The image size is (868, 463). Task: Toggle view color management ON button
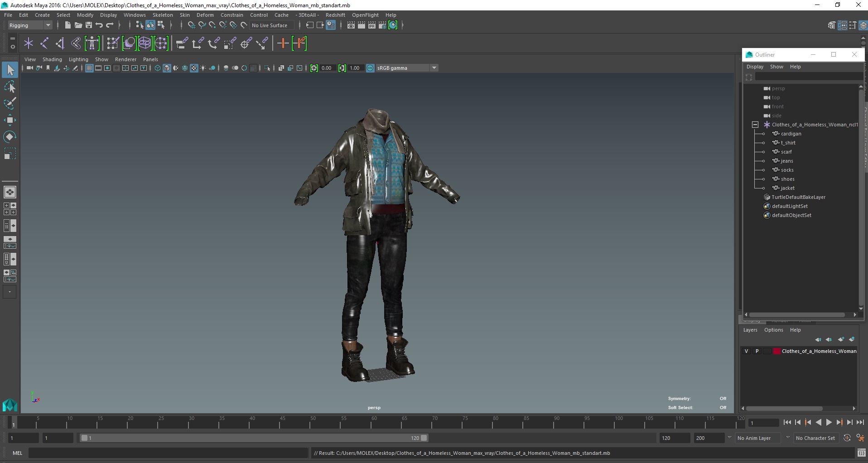pos(370,68)
